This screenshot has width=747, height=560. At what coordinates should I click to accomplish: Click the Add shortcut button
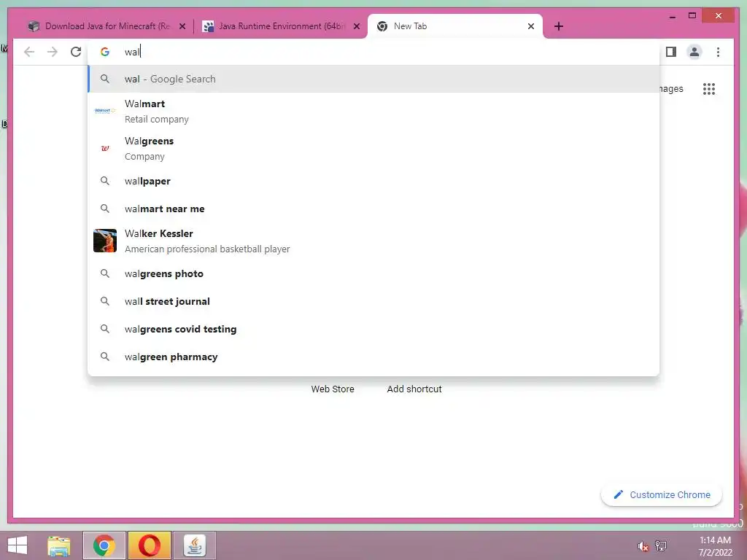pos(414,389)
